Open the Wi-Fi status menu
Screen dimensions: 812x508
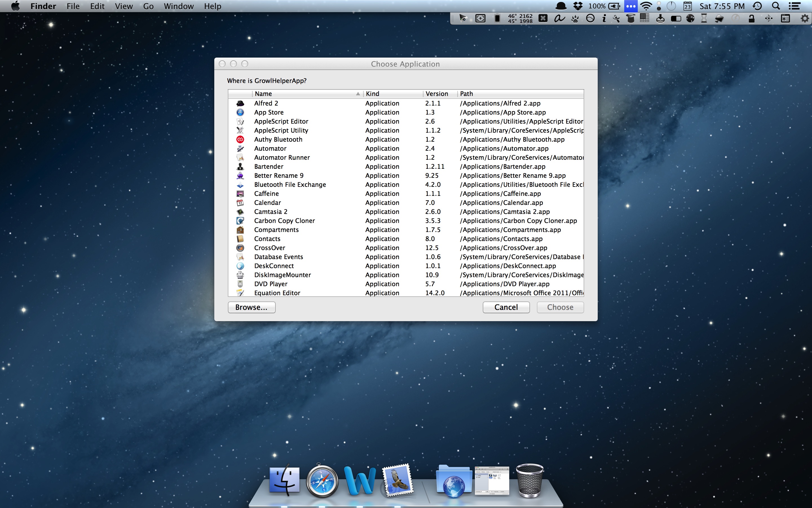click(646, 6)
